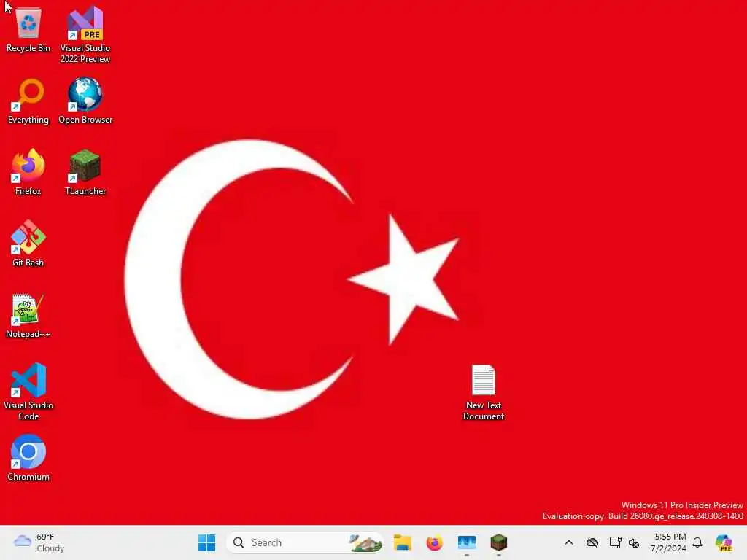This screenshot has width=747, height=560.
Task: Select the Open Browser globe shortcut
Action: 85,101
